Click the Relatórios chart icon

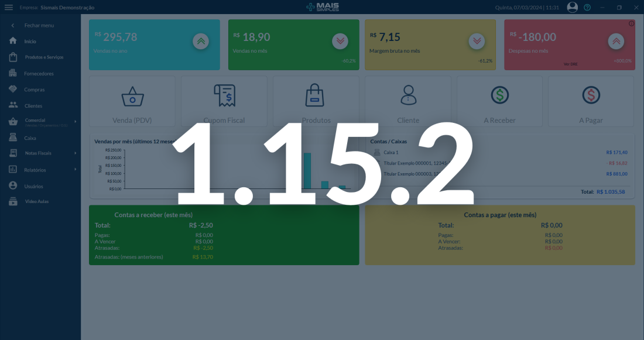tap(13, 169)
